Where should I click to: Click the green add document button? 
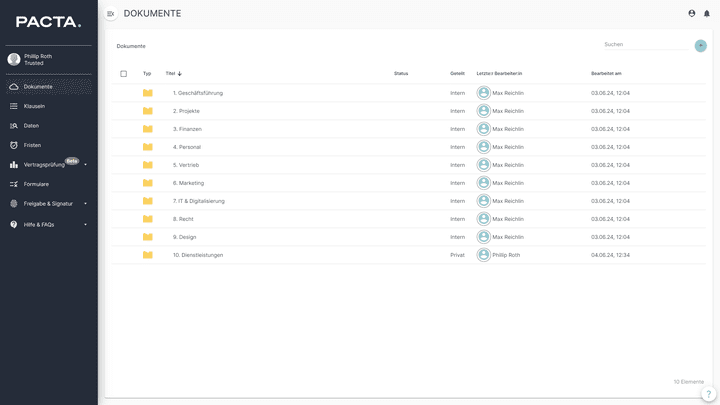pyautogui.click(x=700, y=46)
